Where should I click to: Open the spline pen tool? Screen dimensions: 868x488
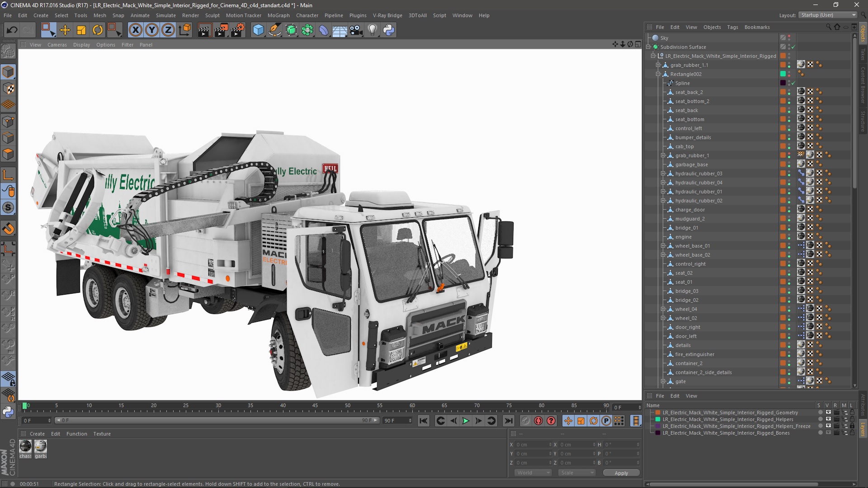pos(274,30)
